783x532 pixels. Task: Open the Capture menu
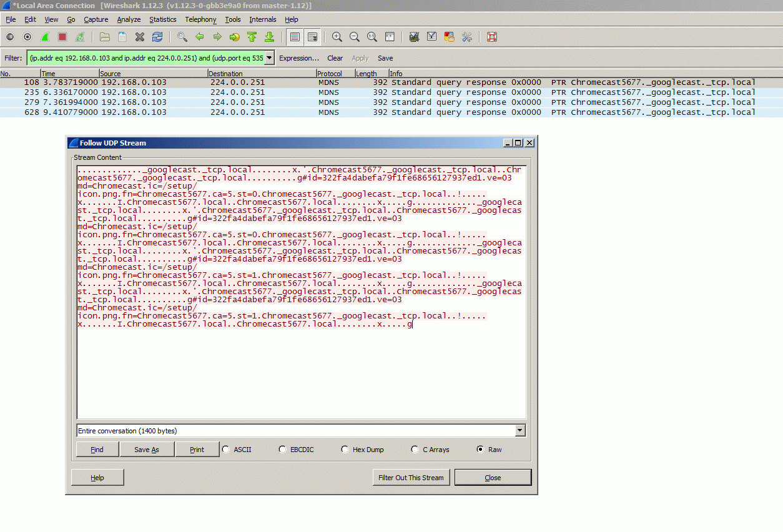click(x=96, y=19)
